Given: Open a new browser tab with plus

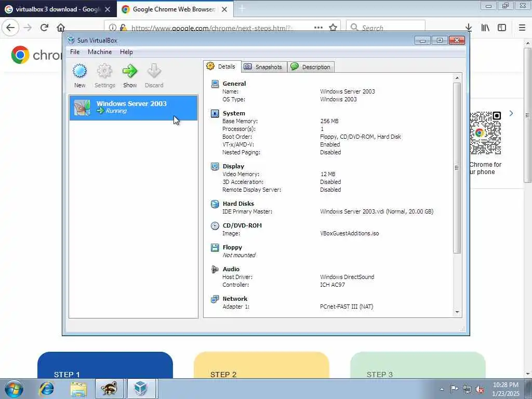Looking at the screenshot, I should (242, 9).
